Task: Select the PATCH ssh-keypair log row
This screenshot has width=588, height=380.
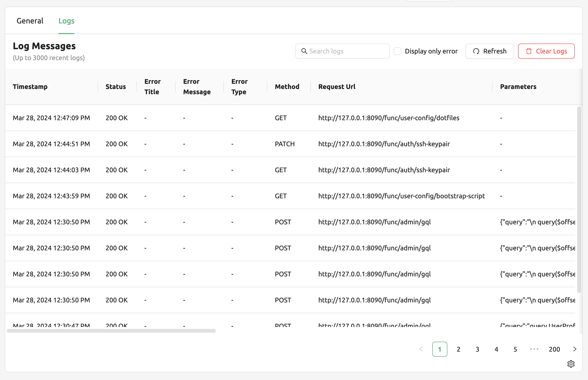Action: pyautogui.click(x=290, y=144)
